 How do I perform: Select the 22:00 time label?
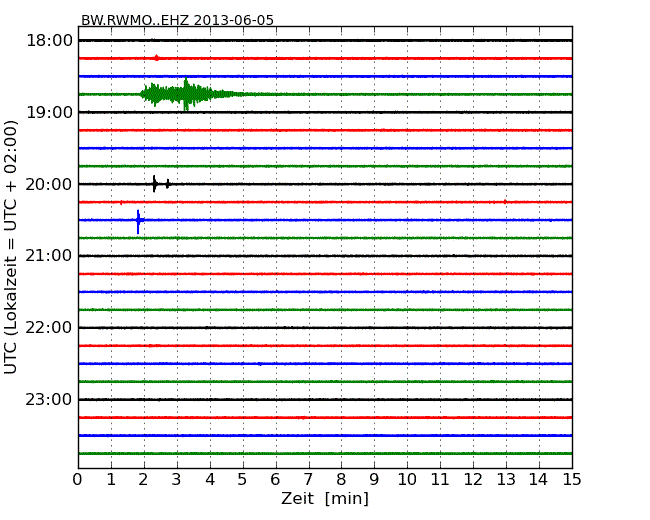tap(49, 328)
